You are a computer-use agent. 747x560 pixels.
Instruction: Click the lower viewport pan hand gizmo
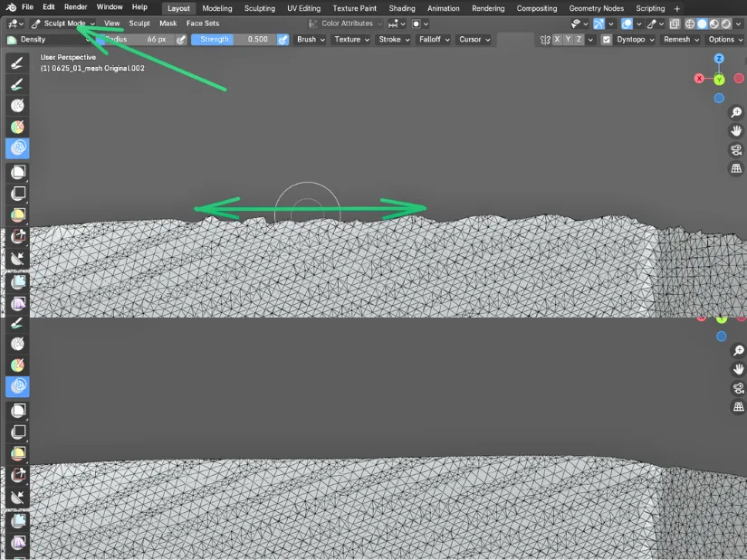coord(739,369)
